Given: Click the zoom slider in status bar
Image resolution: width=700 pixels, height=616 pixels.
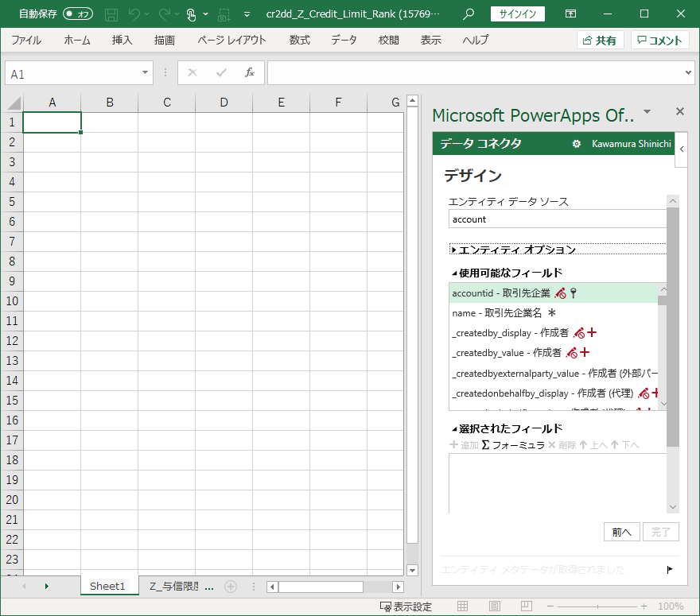Looking at the screenshot, I should (597, 606).
